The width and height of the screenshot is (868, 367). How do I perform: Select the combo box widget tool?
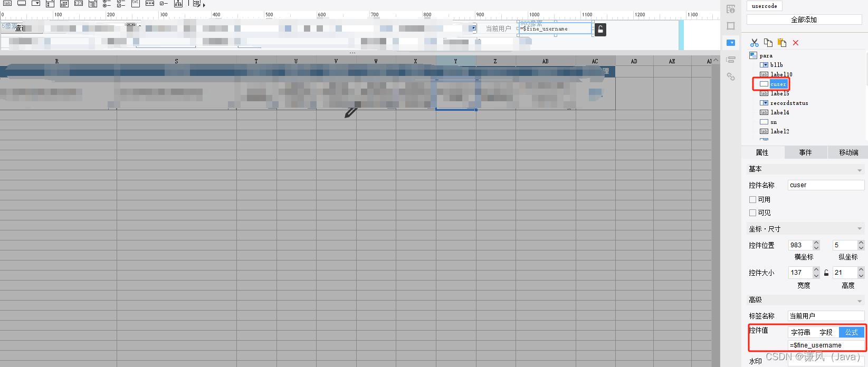[36, 3]
